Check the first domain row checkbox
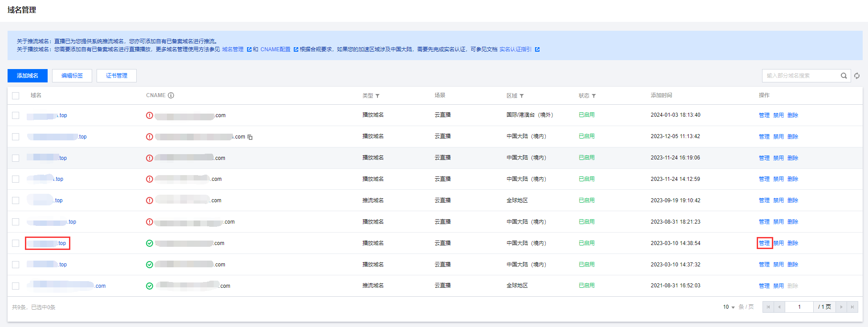868x327 pixels. (x=16, y=115)
